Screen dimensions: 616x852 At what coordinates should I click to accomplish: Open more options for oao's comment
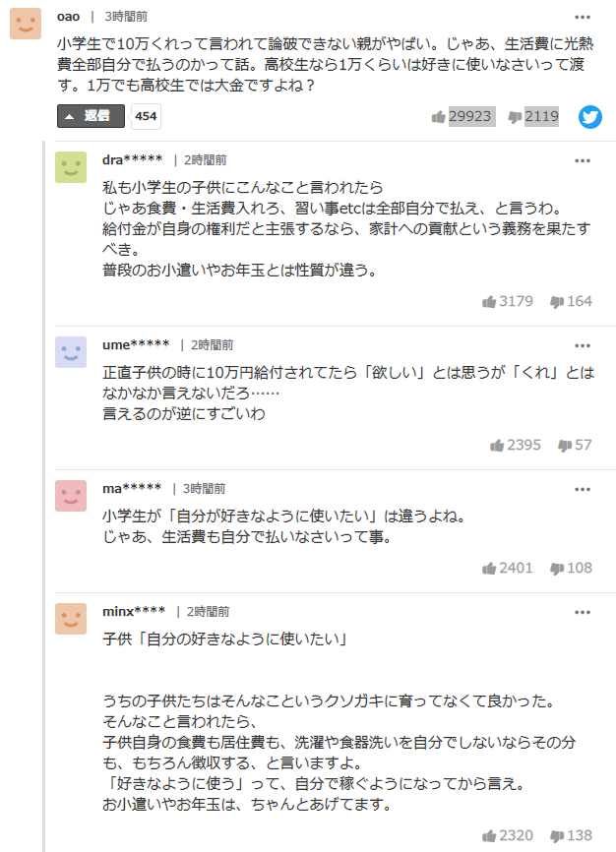583,18
